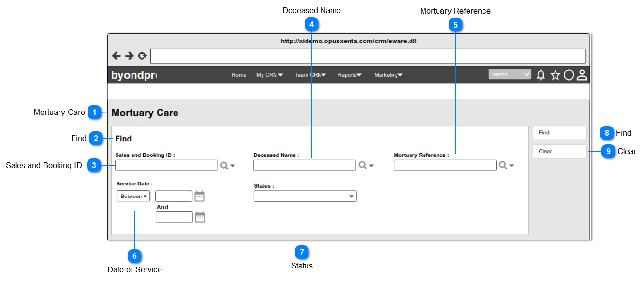The height and width of the screenshot is (282, 644).
Task: Click the first Service Date input field
Action: click(x=174, y=196)
